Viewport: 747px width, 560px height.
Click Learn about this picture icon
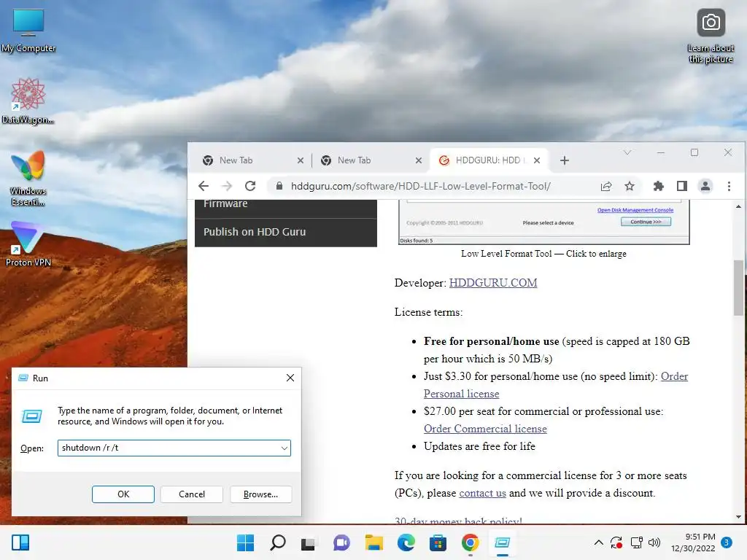(711, 36)
